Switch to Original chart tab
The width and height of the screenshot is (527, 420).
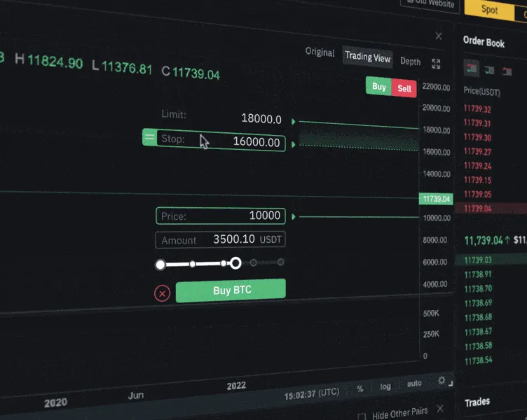pyautogui.click(x=320, y=52)
